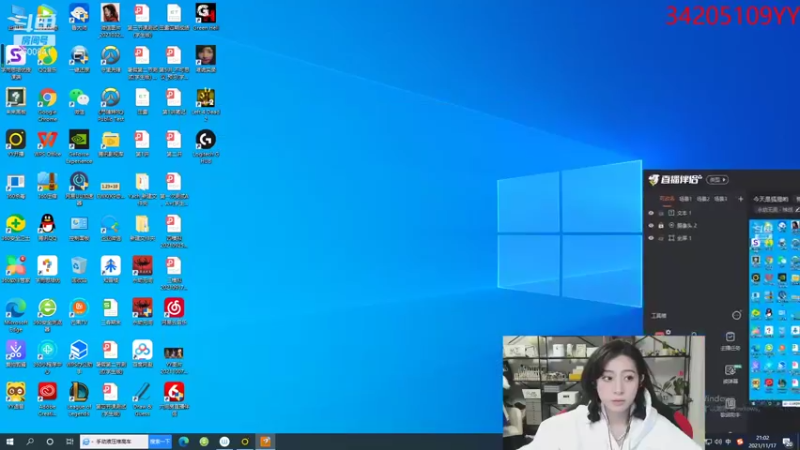
Task: Open the Control Panel desktop icon
Action: coord(79,223)
